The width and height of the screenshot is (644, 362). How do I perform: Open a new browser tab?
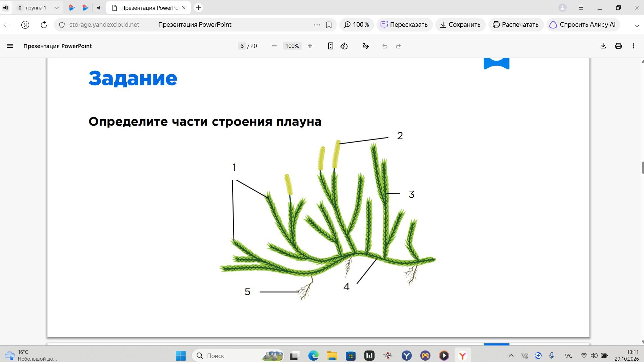pyautogui.click(x=199, y=7)
